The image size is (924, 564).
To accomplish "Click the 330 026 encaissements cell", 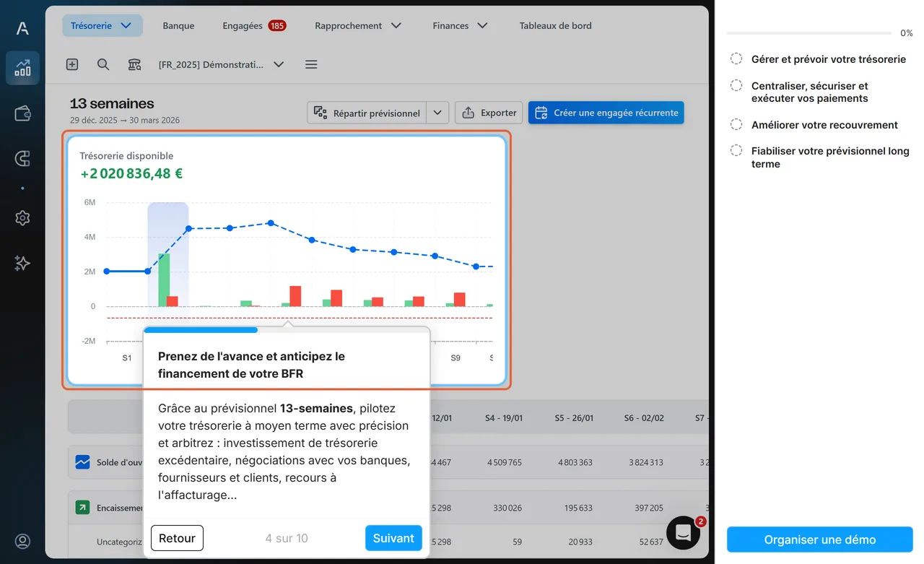I will (x=507, y=508).
